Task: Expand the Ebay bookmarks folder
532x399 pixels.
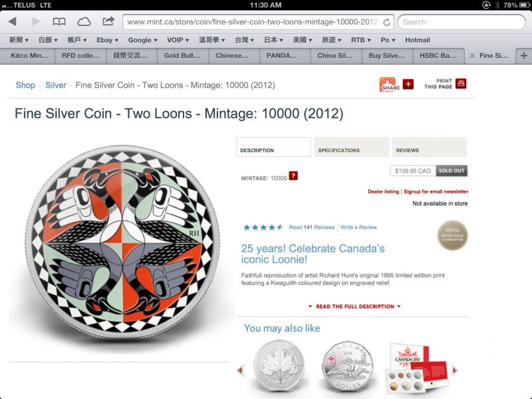Action: click(x=107, y=40)
